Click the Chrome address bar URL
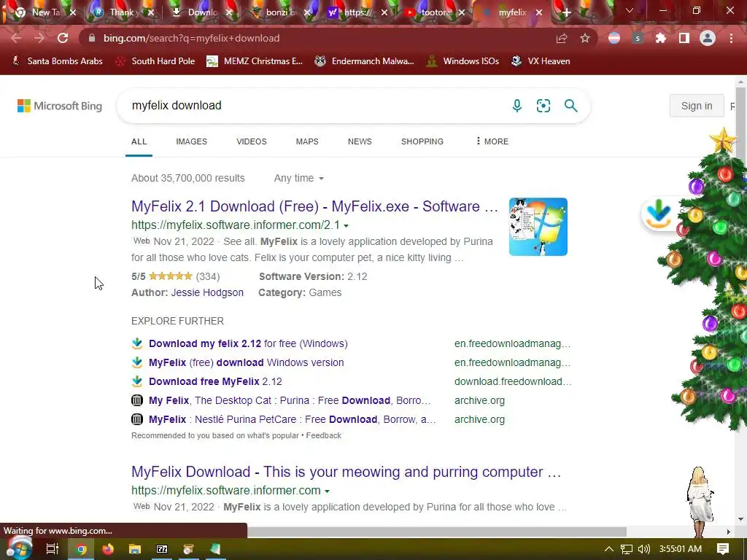The width and height of the screenshot is (747, 560). [192, 38]
